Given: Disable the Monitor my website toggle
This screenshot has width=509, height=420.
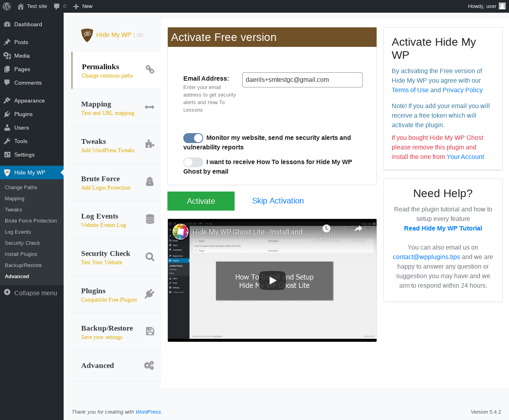Looking at the screenshot, I should point(193,138).
